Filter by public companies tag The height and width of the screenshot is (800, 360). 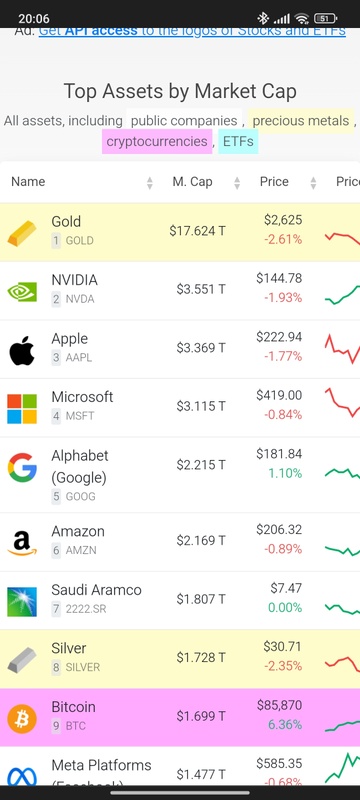point(184,121)
